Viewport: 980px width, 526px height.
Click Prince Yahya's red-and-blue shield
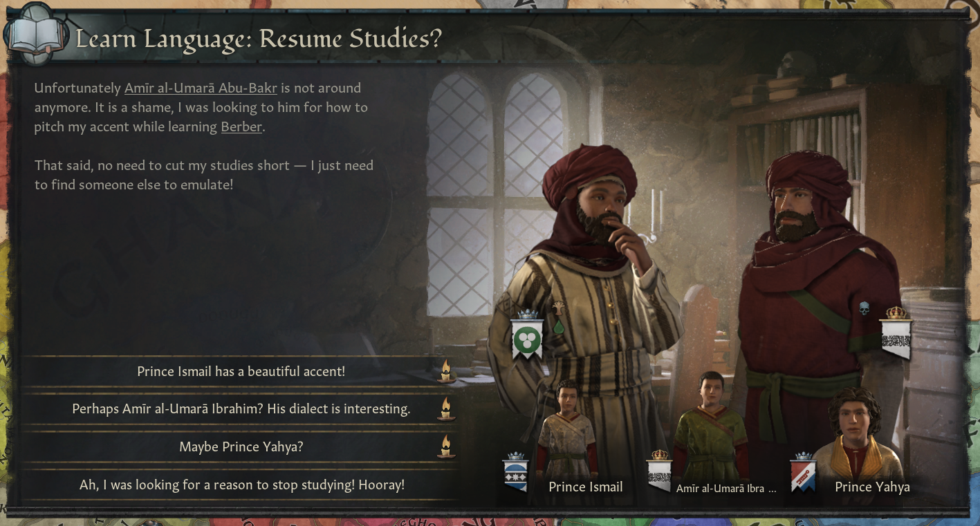803,473
